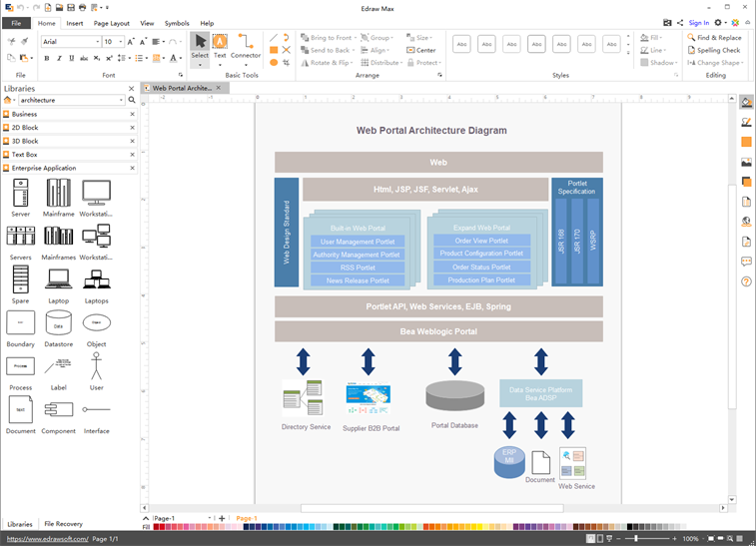The height and width of the screenshot is (546, 756).
Task: Click the save icon in quick access toolbar
Action: click(71, 8)
